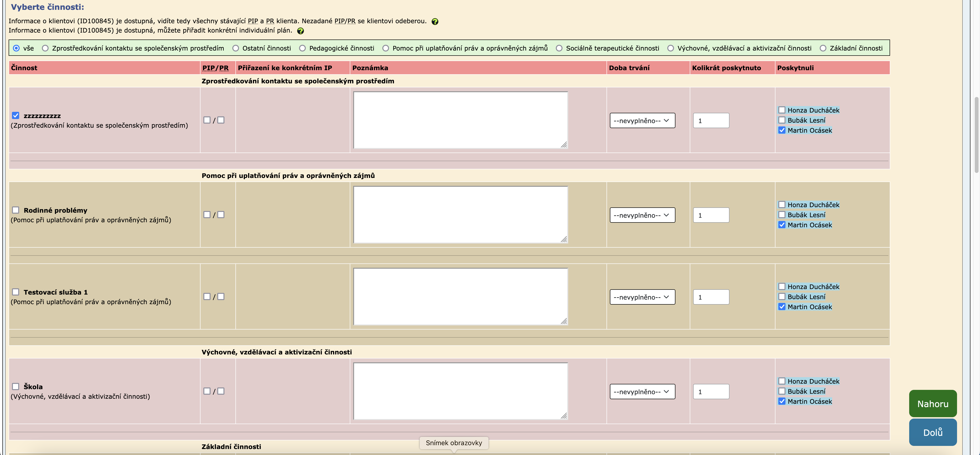Viewport: 980px width, 455px height.
Task: Tick Honza Ducháček for Testovací služba 1
Action: coord(782,287)
